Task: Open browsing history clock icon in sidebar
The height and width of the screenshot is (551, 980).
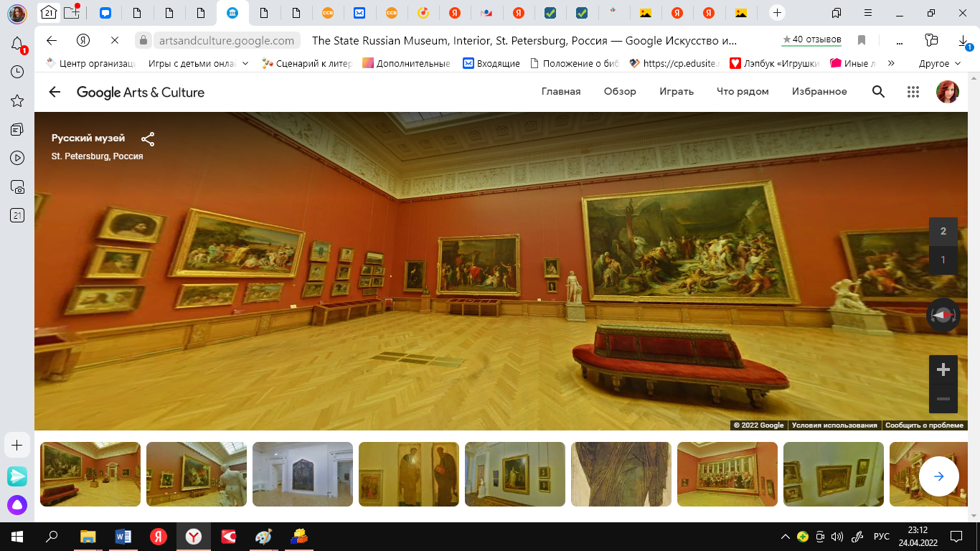Action: click(x=17, y=72)
